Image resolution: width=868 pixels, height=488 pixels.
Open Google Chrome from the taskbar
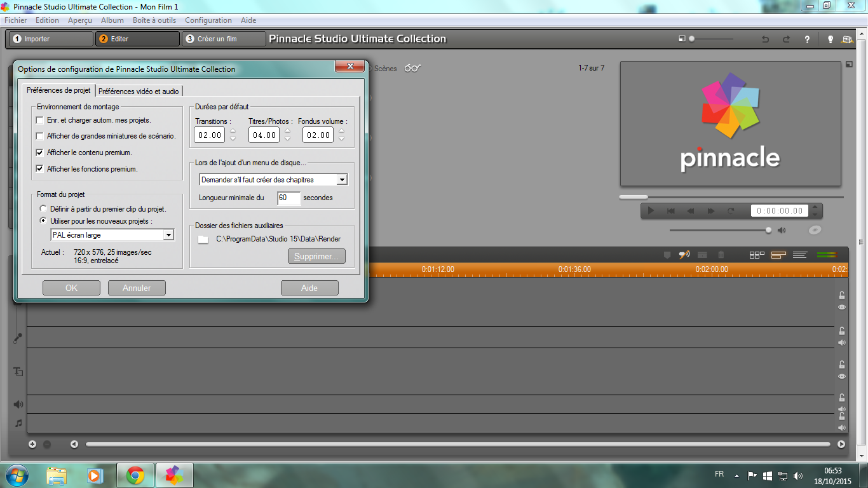(135, 475)
